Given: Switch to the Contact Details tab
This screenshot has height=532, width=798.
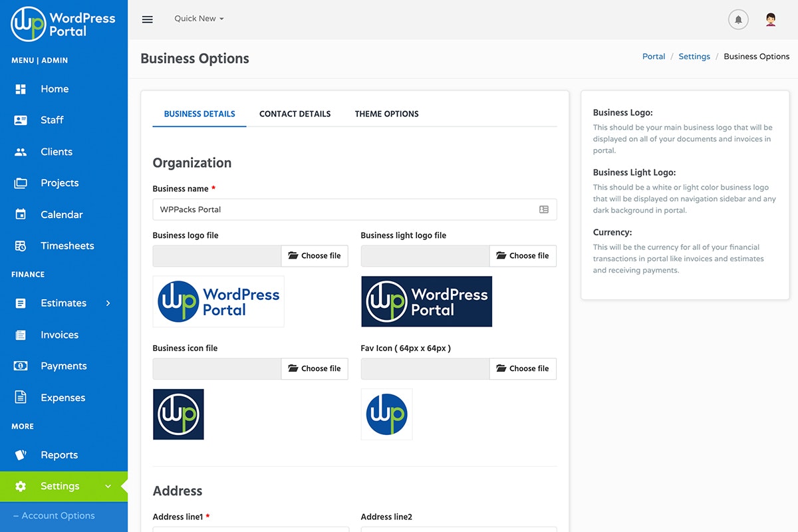Looking at the screenshot, I should click(x=295, y=114).
